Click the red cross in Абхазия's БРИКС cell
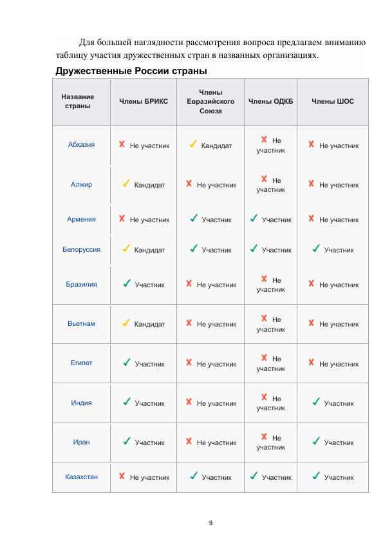The image size is (392, 552). [122, 145]
